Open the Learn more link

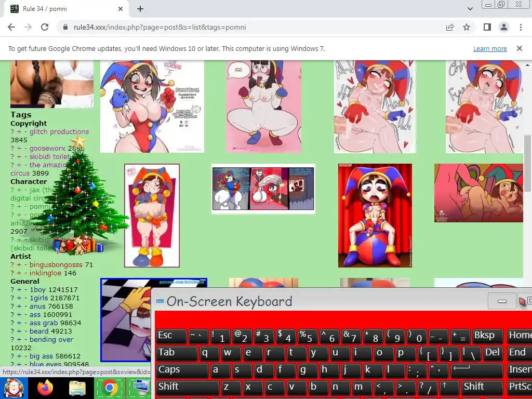click(x=490, y=48)
